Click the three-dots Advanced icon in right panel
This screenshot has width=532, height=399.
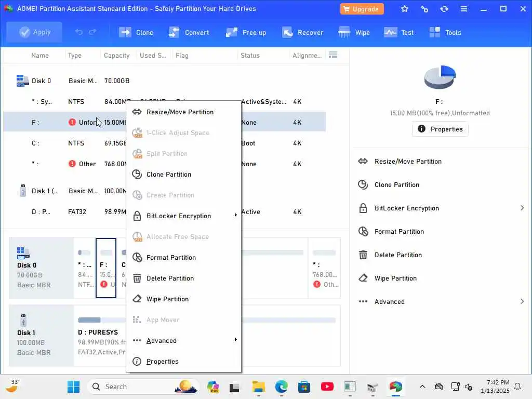tap(363, 301)
